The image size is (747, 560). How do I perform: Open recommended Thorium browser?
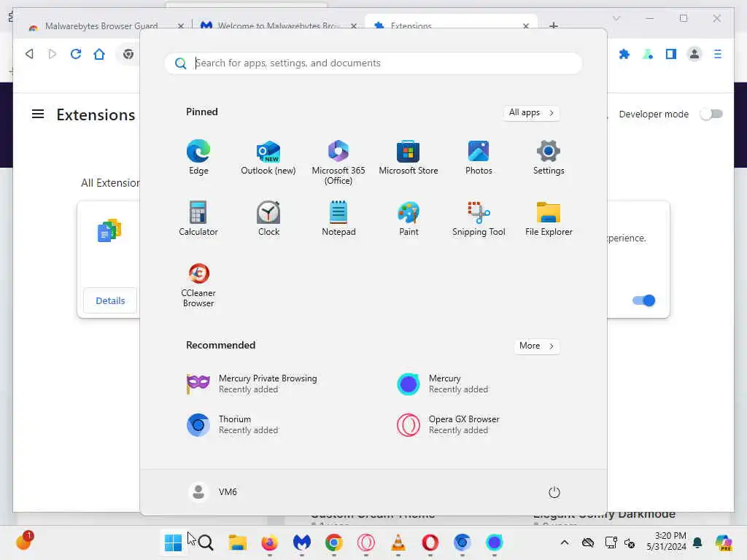(x=233, y=424)
